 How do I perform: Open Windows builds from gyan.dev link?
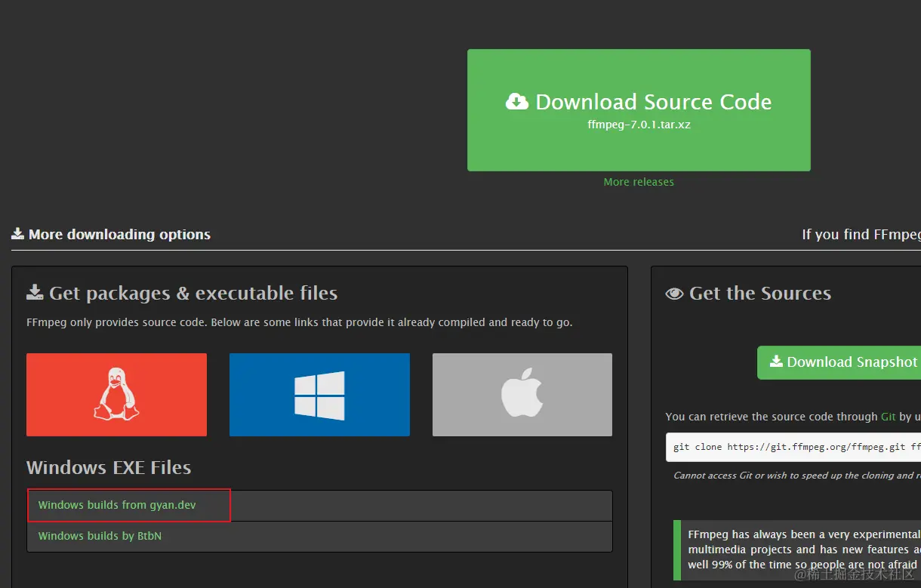(x=117, y=505)
